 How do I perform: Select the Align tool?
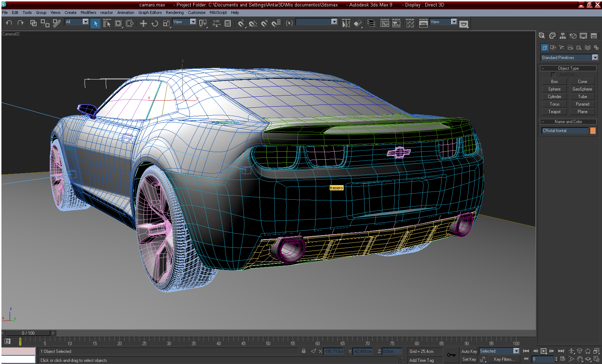(x=358, y=23)
